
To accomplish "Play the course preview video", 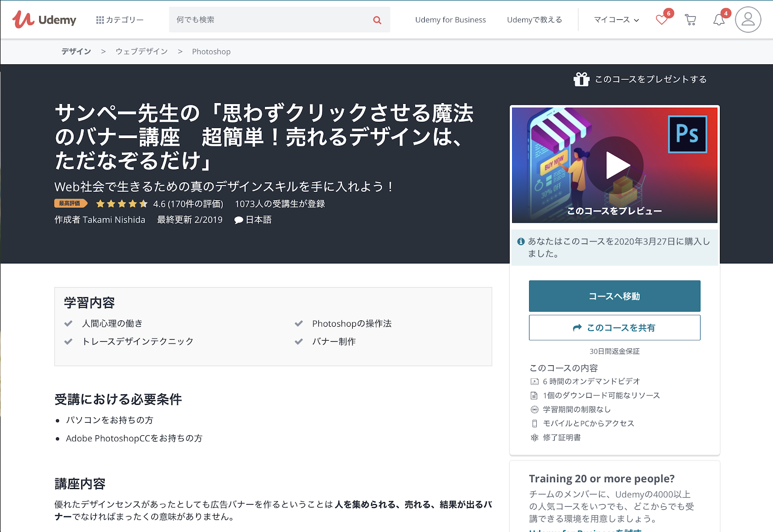I will (615, 165).
